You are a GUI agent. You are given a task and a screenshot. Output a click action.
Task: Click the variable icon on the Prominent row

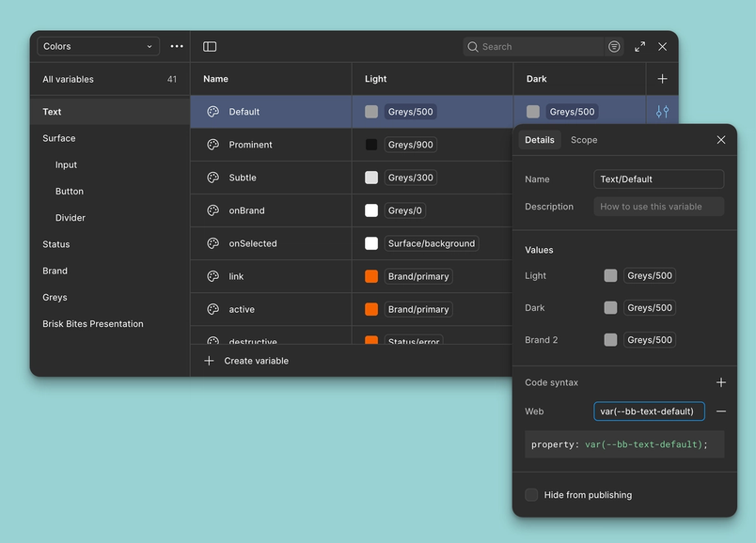[215, 145]
